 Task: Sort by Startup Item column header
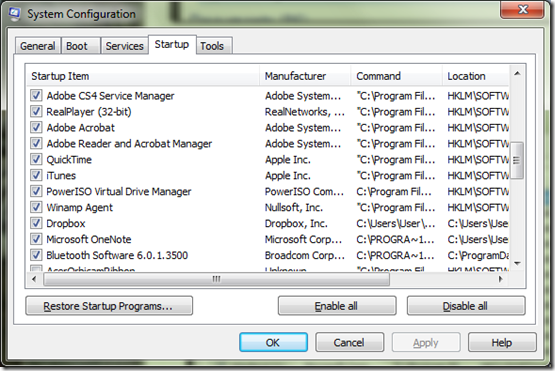143,76
